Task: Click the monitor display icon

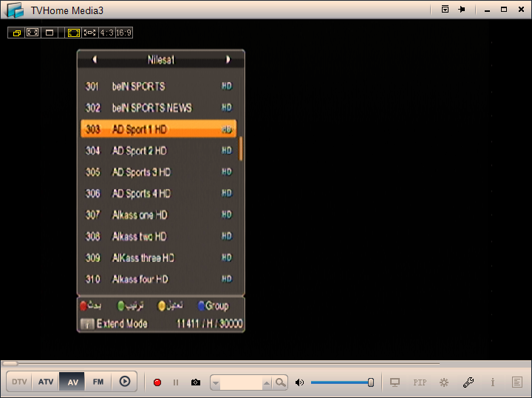Action: pyautogui.click(x=395, y=382)
